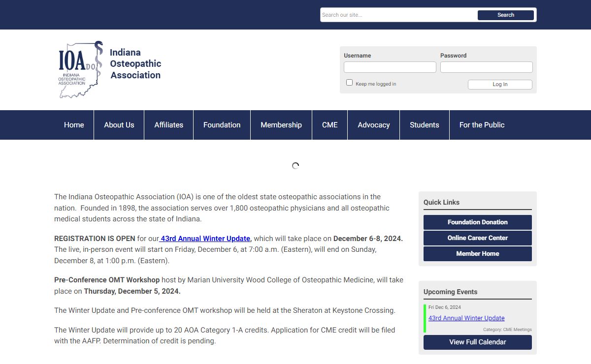The height and width of the screenshot is (364, 591).
Task: Open the 43rd Annual Winter Update link in the paragraph
Action: [x=205, y=239]
